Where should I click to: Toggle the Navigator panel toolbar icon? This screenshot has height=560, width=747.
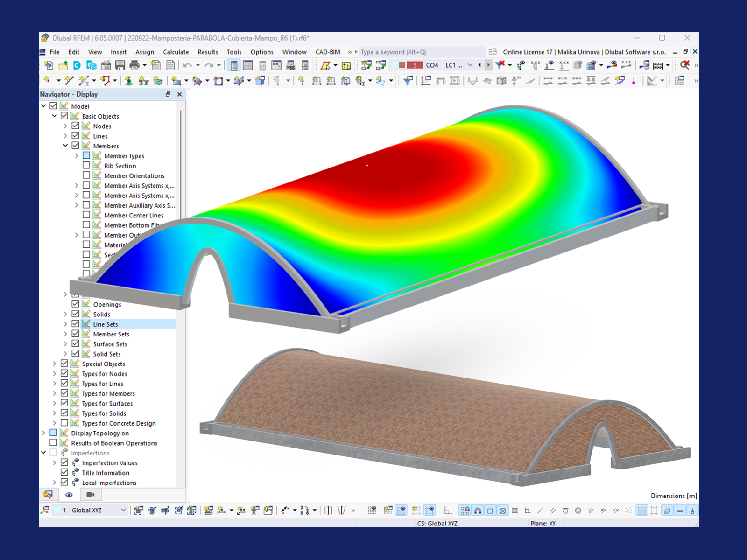point(234,65)
